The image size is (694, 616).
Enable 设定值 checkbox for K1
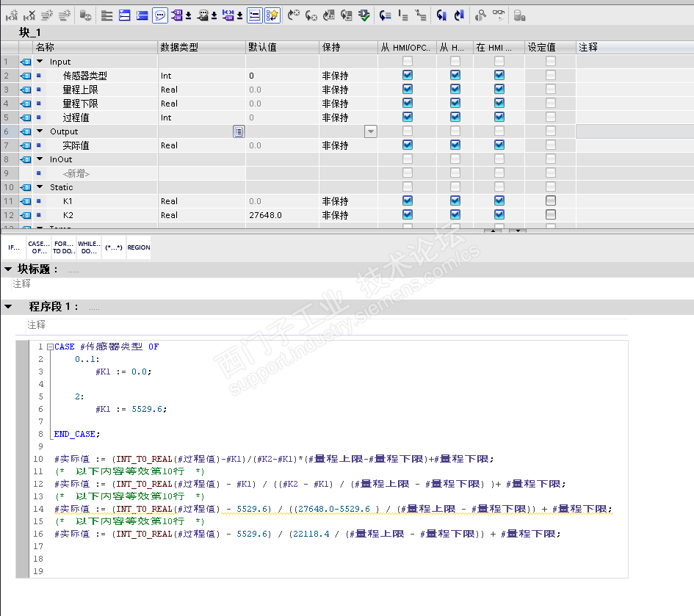tap(551, 200)
